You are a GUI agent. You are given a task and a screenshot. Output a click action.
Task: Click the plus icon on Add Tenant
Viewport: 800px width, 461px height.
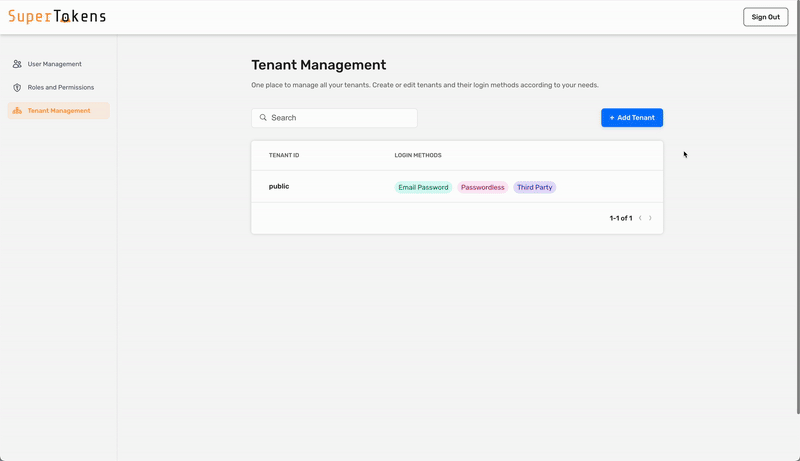pos(612,118)
